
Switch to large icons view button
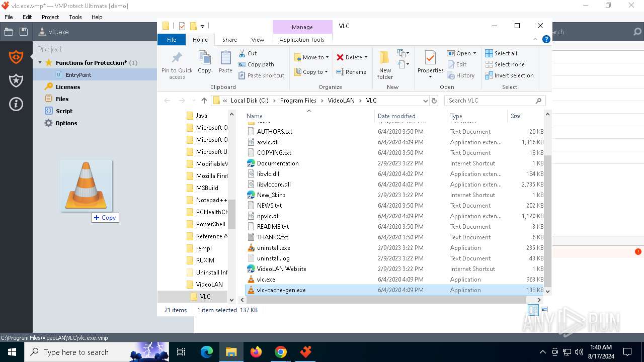[x=544, y=310]
